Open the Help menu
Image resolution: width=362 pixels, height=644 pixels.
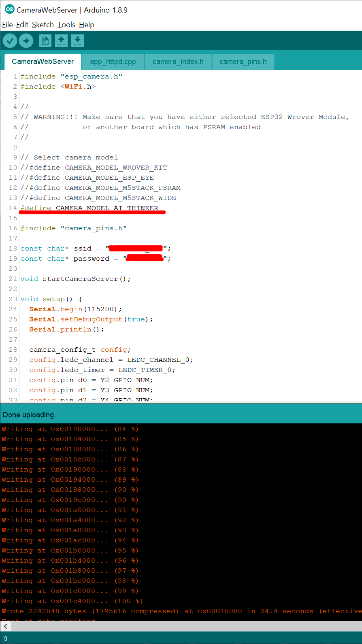click(x=86, y=25)
